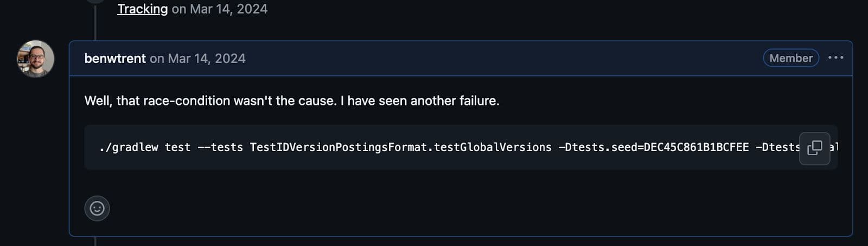
Task: Click inside the gradlew command code block
Action: click(x=434, y=160)
